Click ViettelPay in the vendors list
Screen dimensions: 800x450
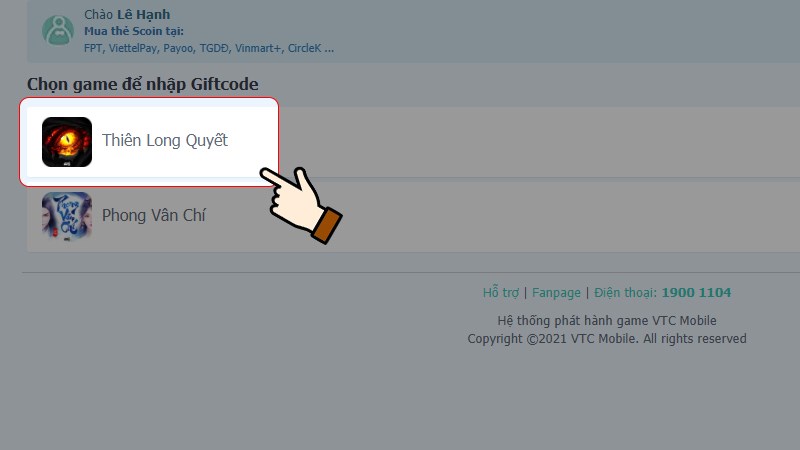[134, 48]
